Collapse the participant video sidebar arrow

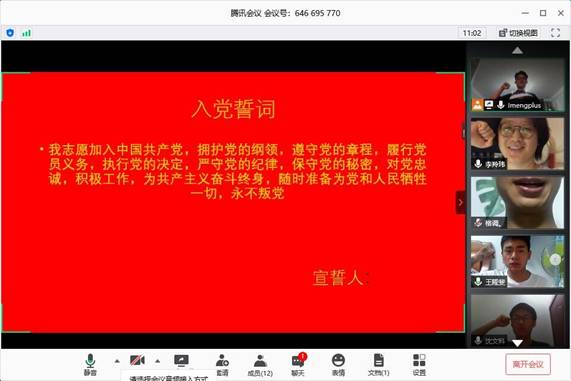tap(461, 202)
